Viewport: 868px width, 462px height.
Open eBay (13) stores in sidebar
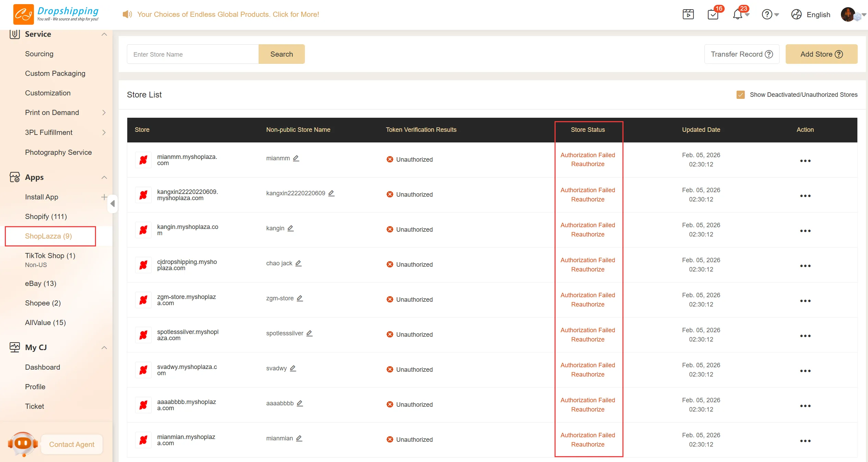40,284
